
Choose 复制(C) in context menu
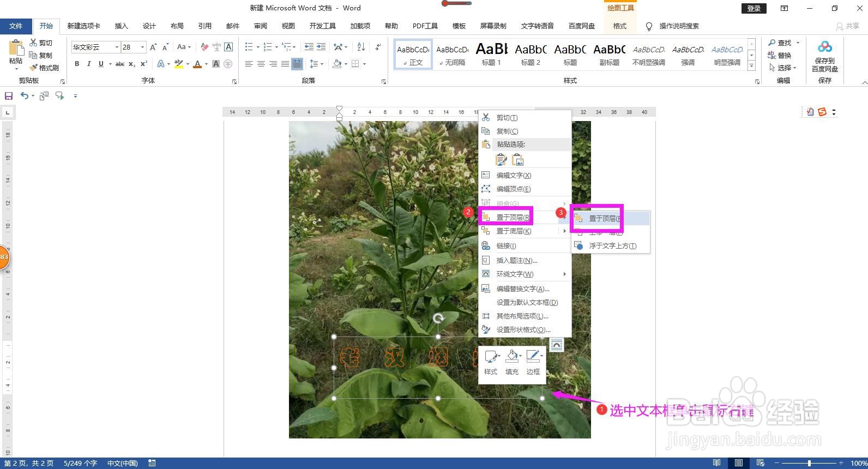point(525,131)
